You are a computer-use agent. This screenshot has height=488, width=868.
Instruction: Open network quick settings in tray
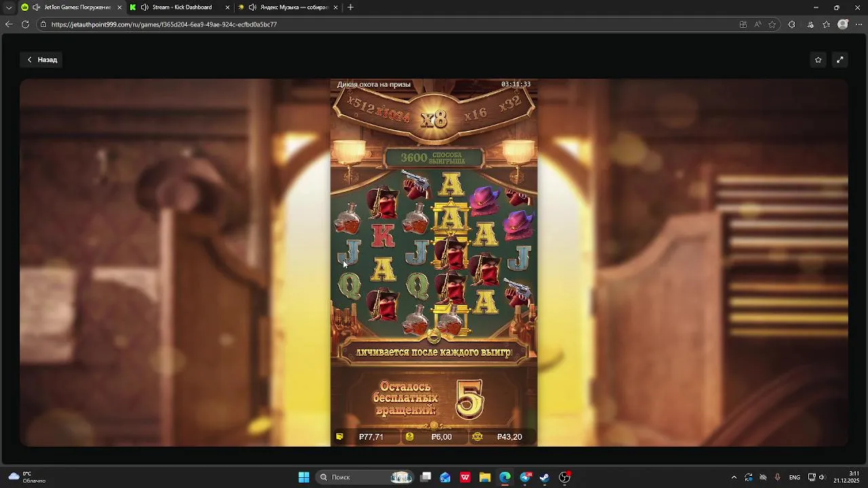pyautogui.click(x=812, y=477)
